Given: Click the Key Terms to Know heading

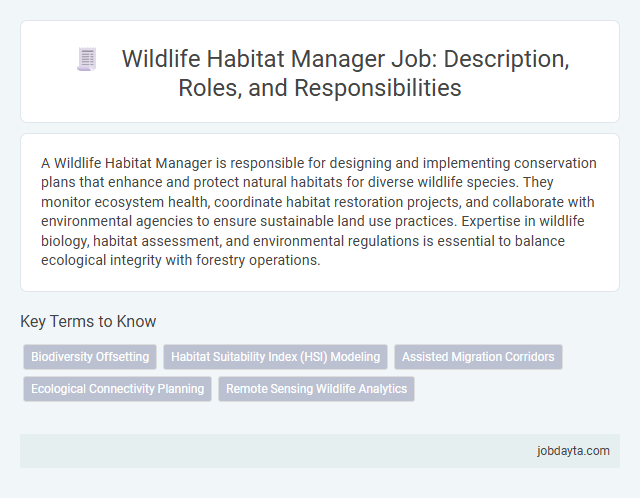Looking at the screenshot, I should pyautogui.click(x=88, y=321).
